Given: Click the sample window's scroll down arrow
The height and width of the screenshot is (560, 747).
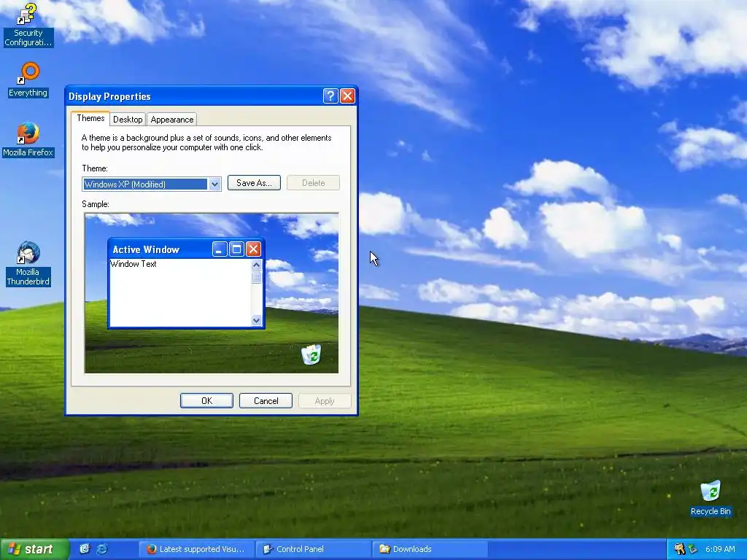Looking at the screenshot, I should pos(256,321).
